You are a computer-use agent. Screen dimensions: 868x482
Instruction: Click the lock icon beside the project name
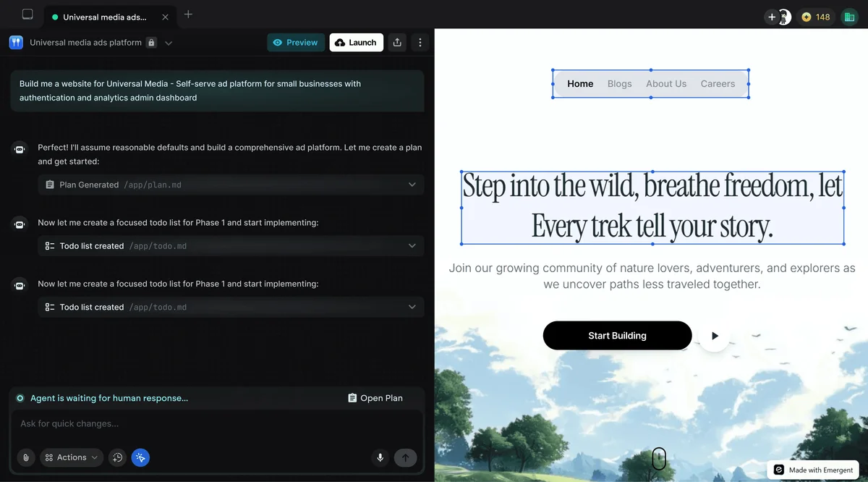[150, 42]
